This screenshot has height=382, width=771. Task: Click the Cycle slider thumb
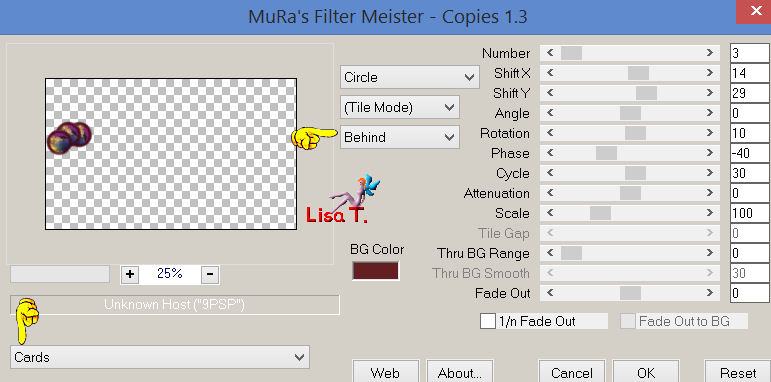pos(635,173)
